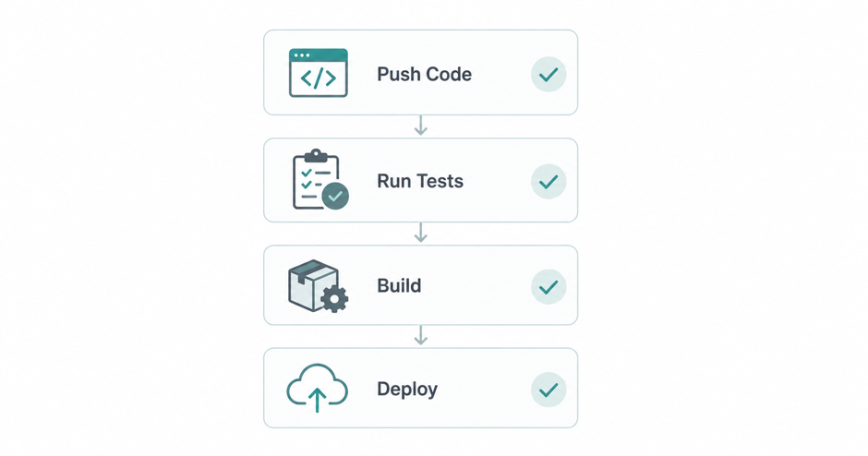
Task: Click the clipboard checklist icon beside Run Tests
Action: tap(320, 179)
